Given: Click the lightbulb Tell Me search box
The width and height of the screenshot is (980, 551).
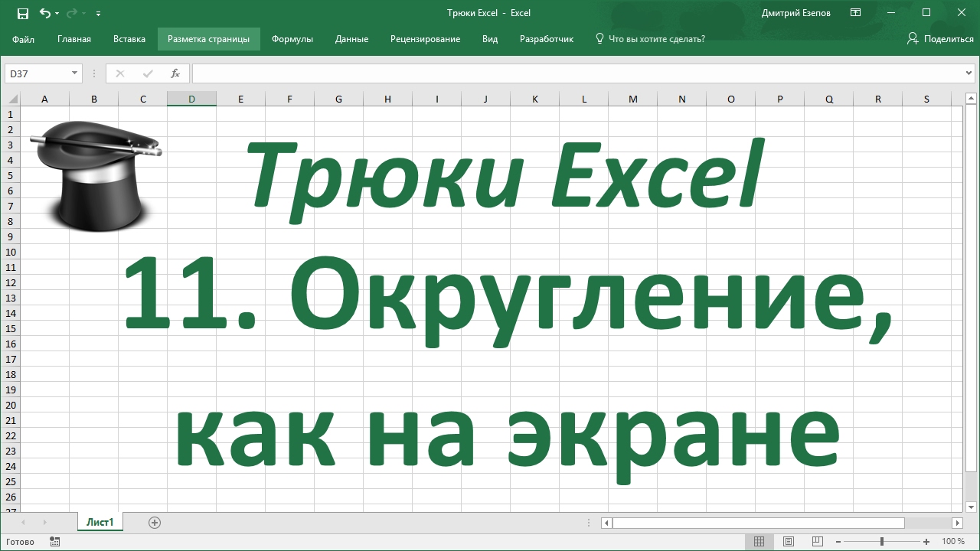Looking at the screenshot, I should click(x=651, y=39).
